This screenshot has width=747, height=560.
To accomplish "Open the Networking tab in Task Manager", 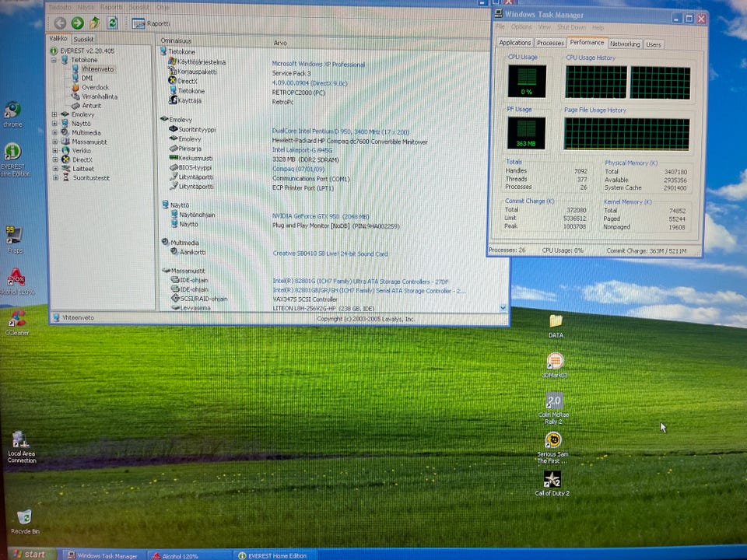I will [x=625, y=44].
